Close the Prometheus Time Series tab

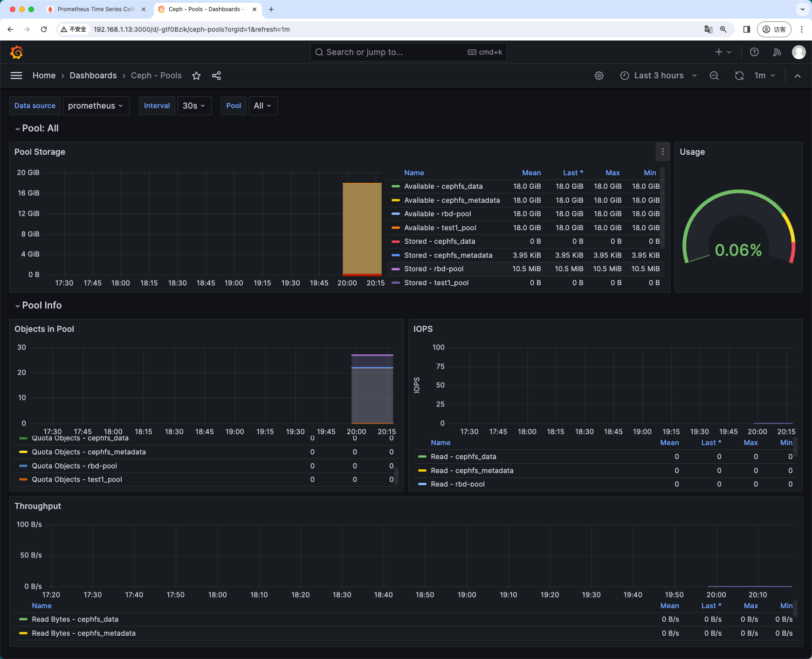click(144, 9)
